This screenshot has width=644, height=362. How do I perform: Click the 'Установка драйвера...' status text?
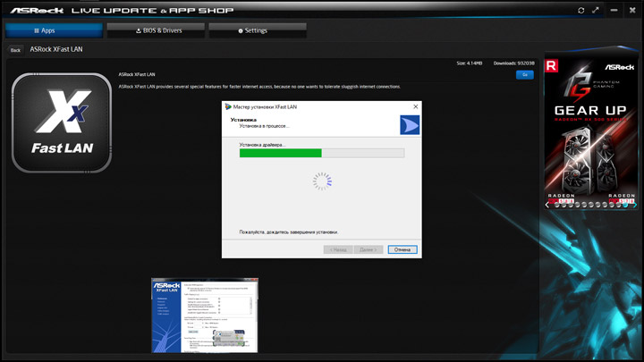click(x=262, y=145)
